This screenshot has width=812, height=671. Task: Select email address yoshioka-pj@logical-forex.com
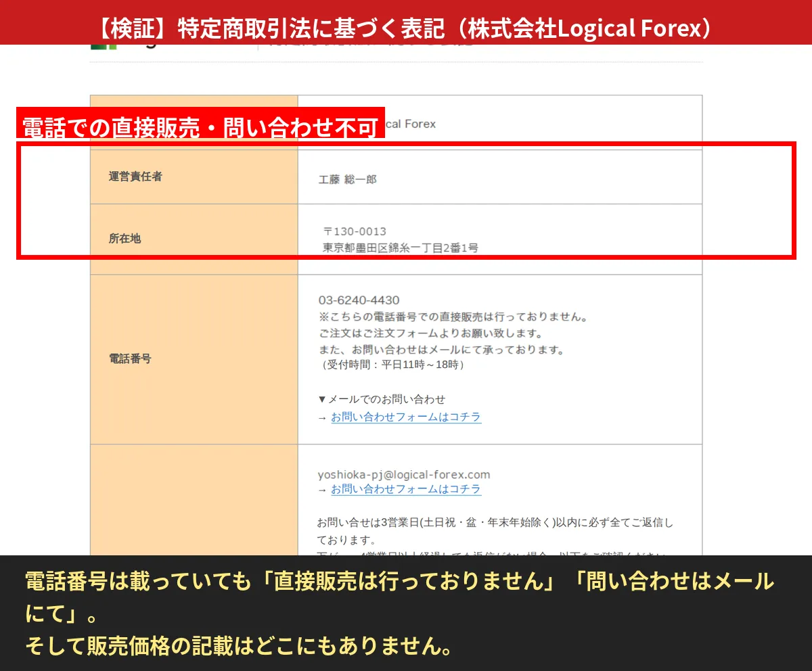pyautogui.click(x=404, y=474)
